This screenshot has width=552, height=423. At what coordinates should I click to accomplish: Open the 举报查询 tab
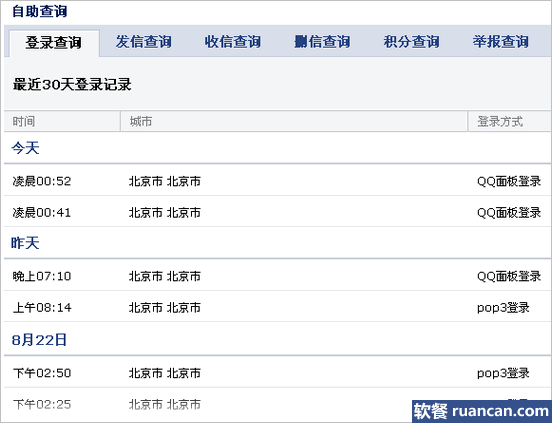point(501,42)
